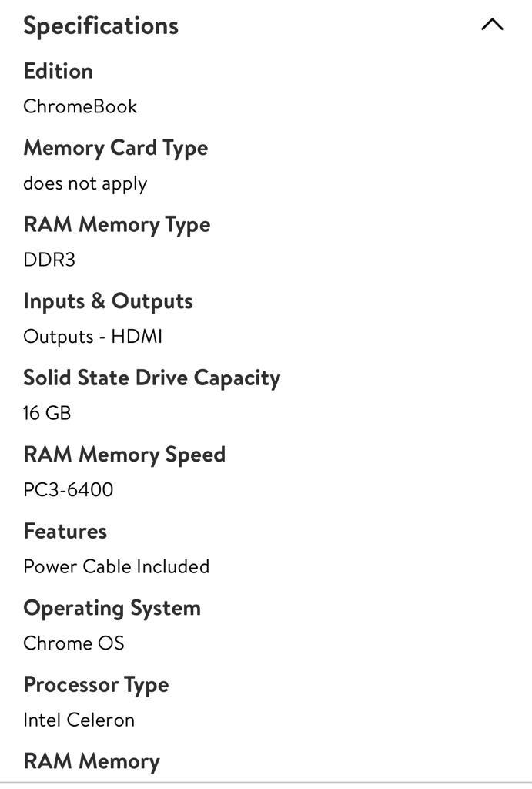Click the 'Outputs - HDMI' value
This screenshot has height=789, width=532.
click(x=93, y=337)
